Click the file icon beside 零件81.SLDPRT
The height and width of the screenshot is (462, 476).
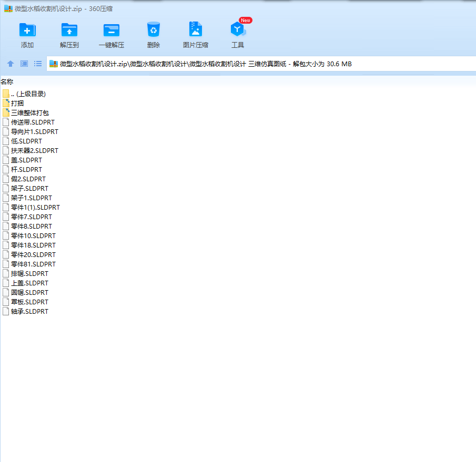click(6, 264)
